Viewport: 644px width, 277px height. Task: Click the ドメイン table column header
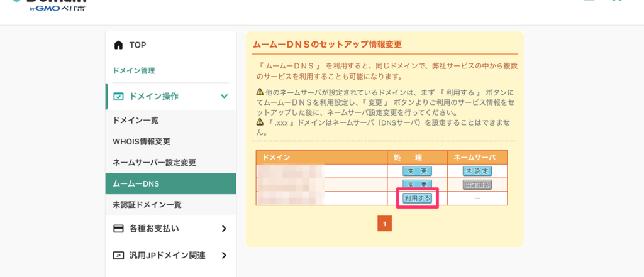point(321,157)
